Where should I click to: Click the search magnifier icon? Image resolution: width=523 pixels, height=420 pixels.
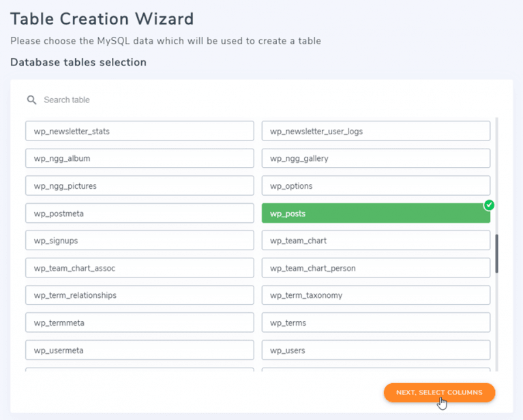(31, 100)
